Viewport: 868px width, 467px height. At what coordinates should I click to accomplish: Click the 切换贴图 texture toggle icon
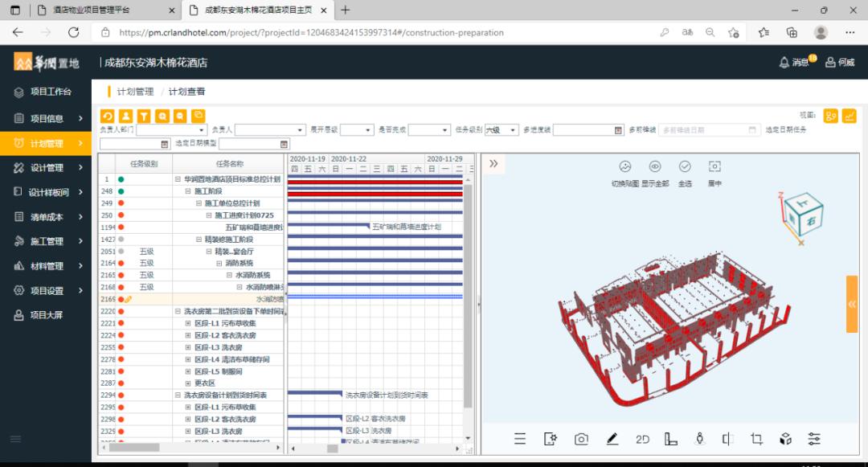624,167
